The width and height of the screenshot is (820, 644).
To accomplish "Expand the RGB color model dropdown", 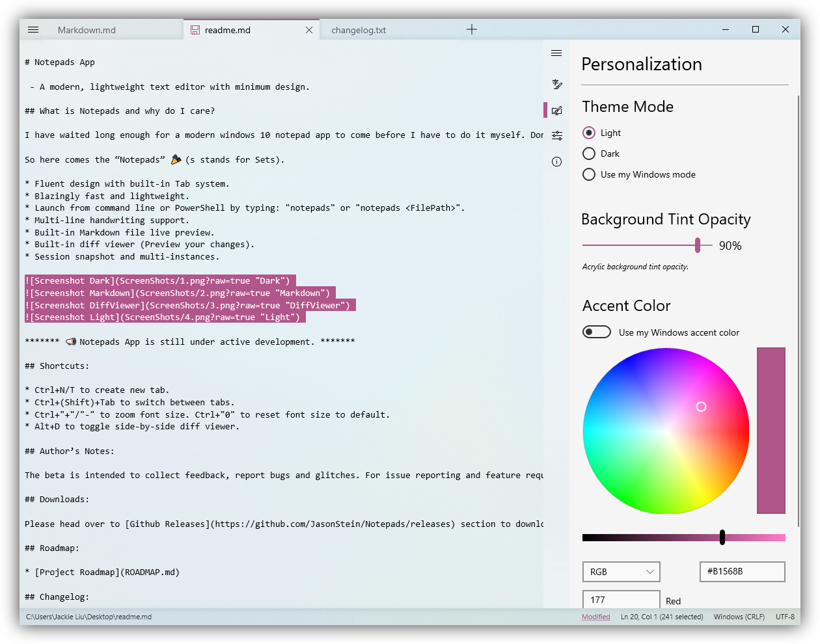I will click(x=622, y=572).
